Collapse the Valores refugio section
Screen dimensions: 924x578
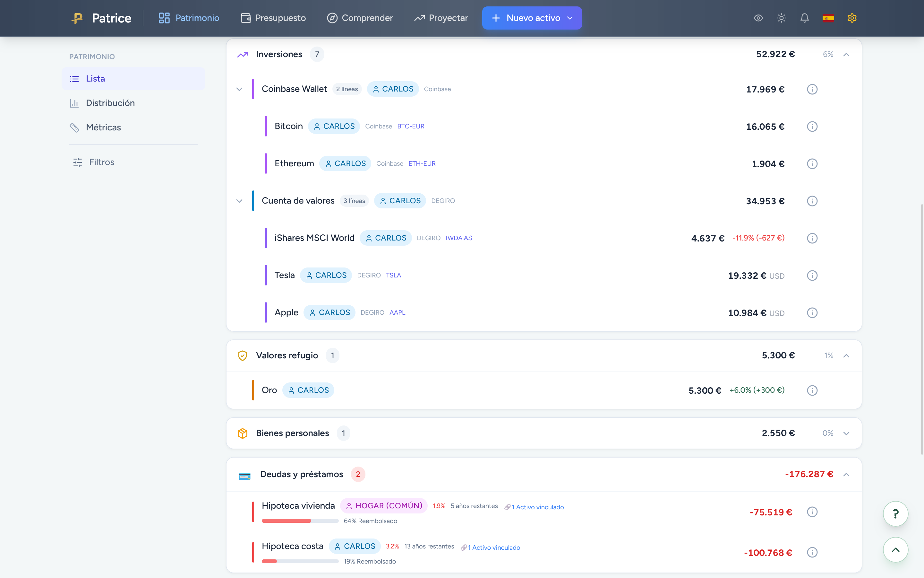click(x=846, y=356)
